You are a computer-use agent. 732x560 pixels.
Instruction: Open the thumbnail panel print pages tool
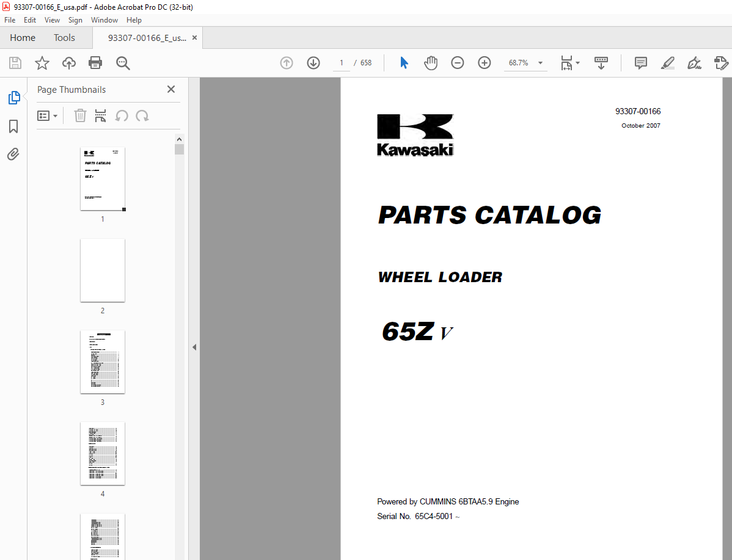pos(100,115)
